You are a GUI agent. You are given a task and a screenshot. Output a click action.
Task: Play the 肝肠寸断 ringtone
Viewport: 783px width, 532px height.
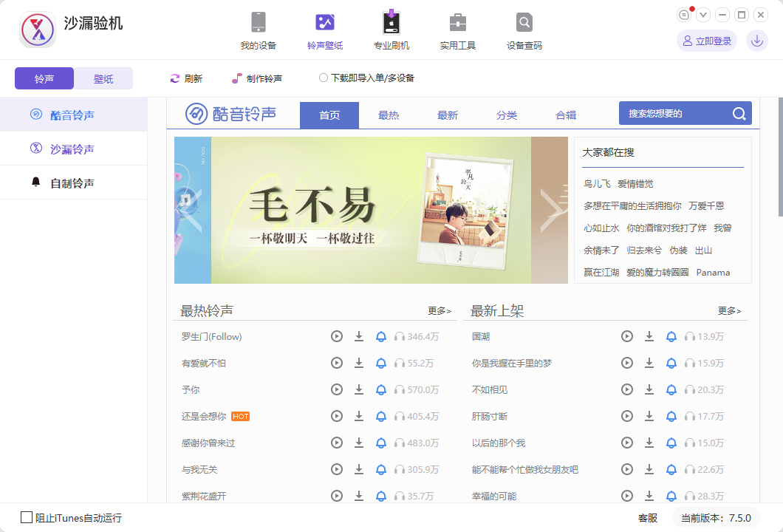tap(626, 416)
